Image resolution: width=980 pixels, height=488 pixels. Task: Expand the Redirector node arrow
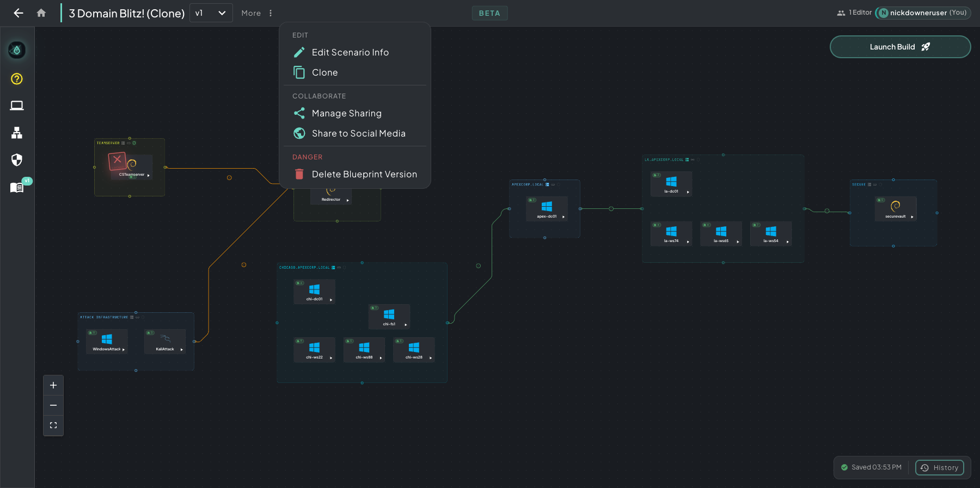point(348,200)
